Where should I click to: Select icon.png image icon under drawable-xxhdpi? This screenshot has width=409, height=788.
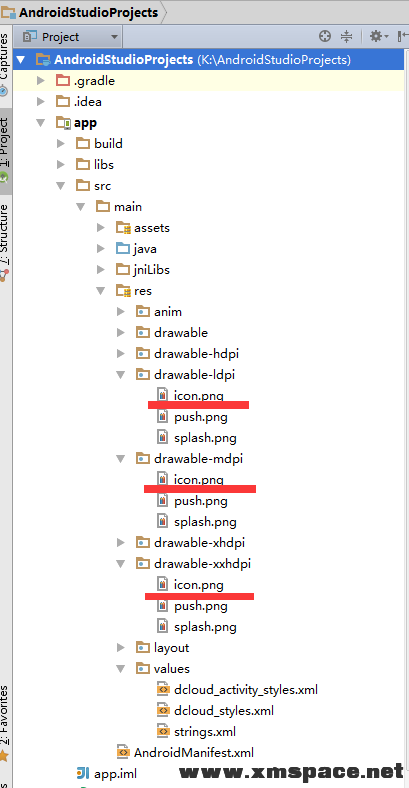pyautogui.click(x=162, y=584)
